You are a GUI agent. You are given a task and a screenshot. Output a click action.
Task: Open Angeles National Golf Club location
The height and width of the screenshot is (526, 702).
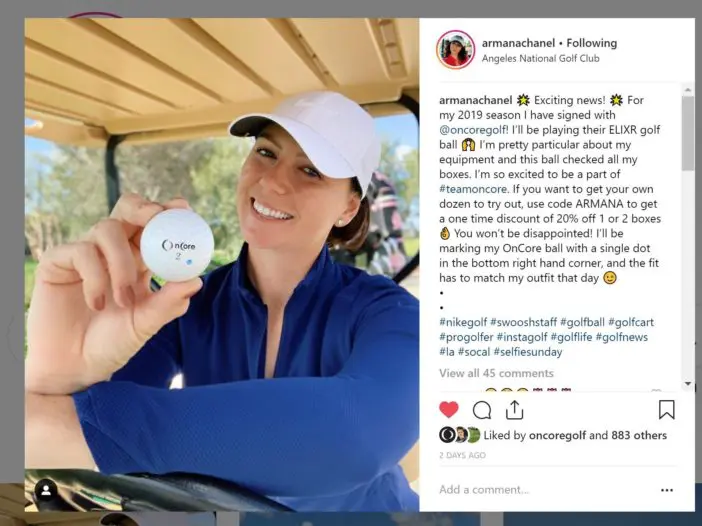[540, 58]
